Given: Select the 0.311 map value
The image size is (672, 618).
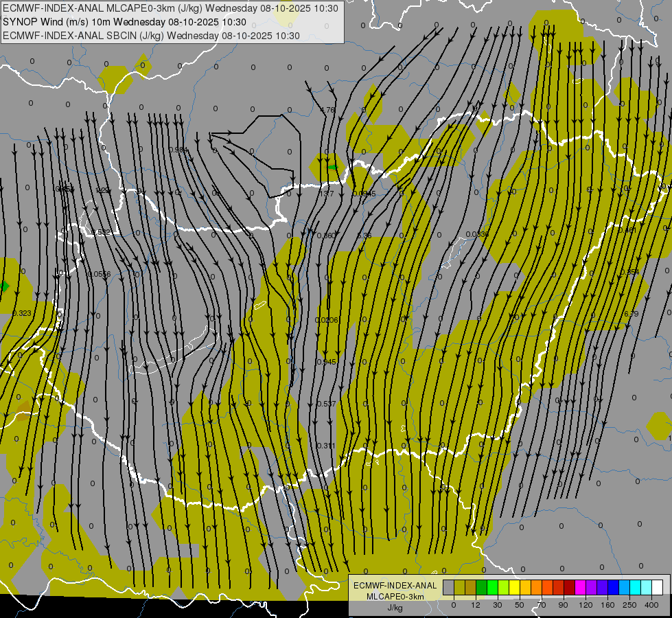Looking at the screenshot, I should 326,446.
